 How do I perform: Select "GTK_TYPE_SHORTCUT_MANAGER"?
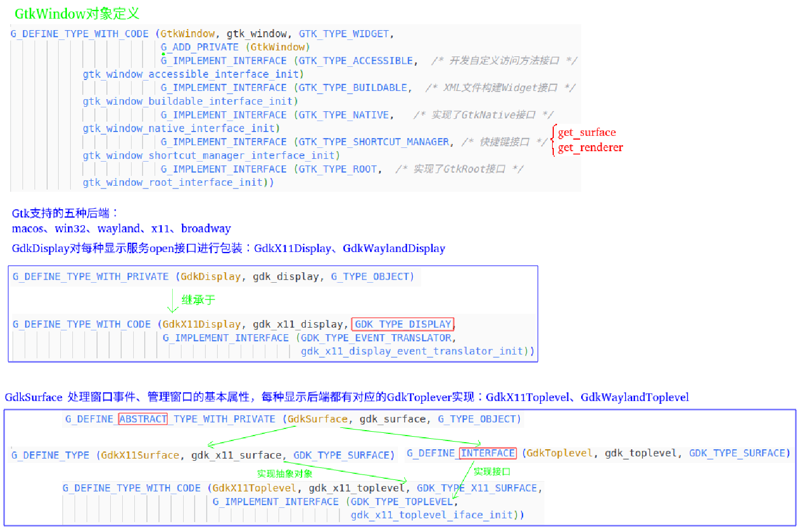[374, 142]
